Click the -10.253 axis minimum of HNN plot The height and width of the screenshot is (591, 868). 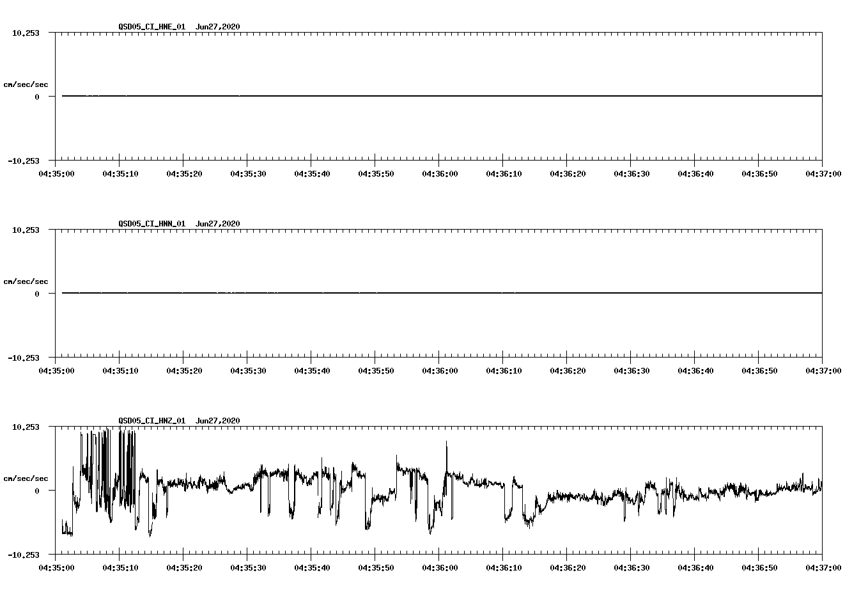point(24,358)
